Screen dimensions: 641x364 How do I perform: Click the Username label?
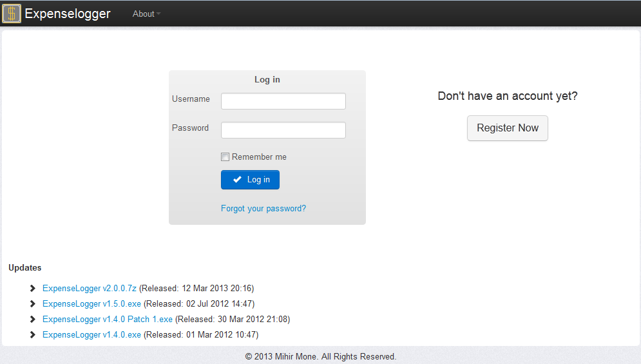coord(191,99)
